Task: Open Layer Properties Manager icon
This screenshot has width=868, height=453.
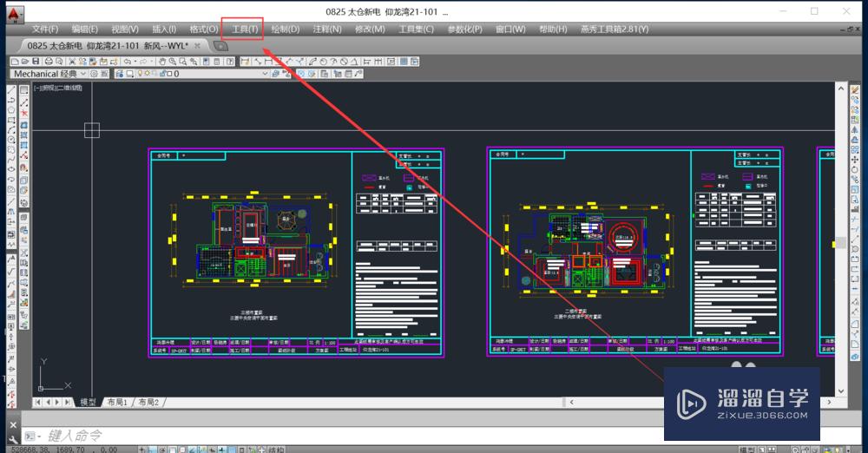Action: click(120, 74)
